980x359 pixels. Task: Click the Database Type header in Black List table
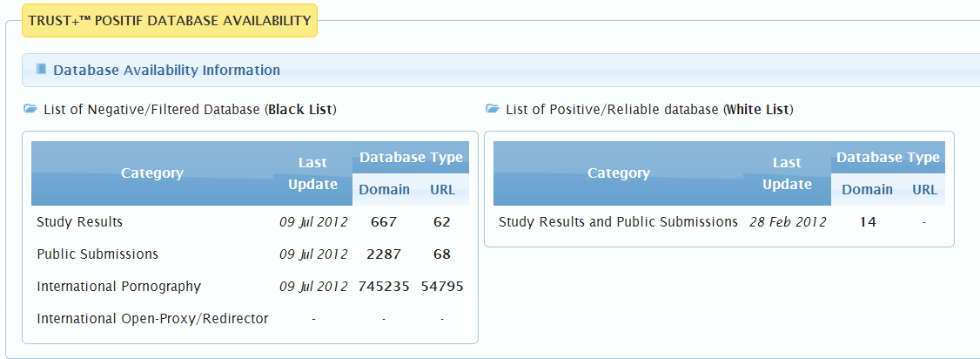[x=411, y=158]
